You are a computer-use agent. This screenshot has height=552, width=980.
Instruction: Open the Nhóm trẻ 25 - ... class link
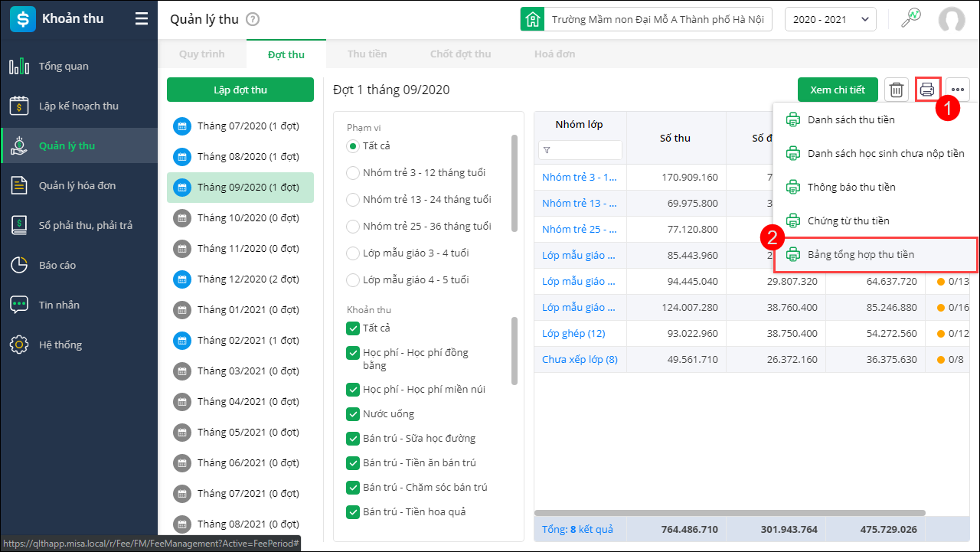point(580,230)
